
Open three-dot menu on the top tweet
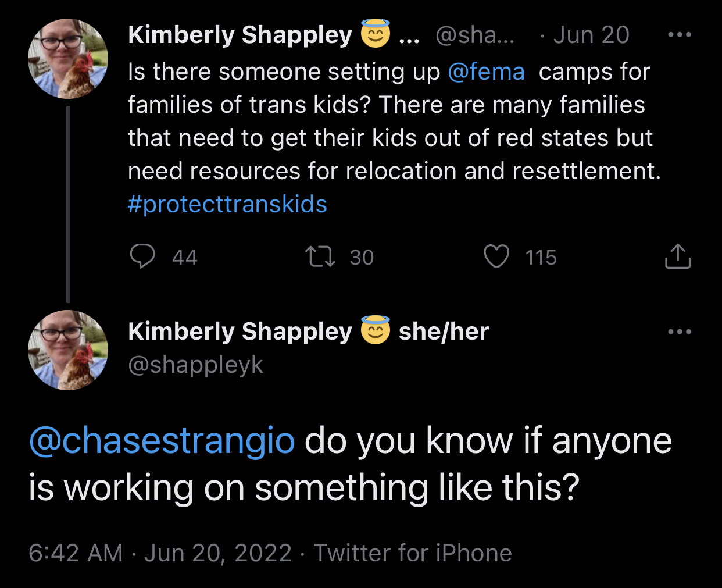coord(680,35)
